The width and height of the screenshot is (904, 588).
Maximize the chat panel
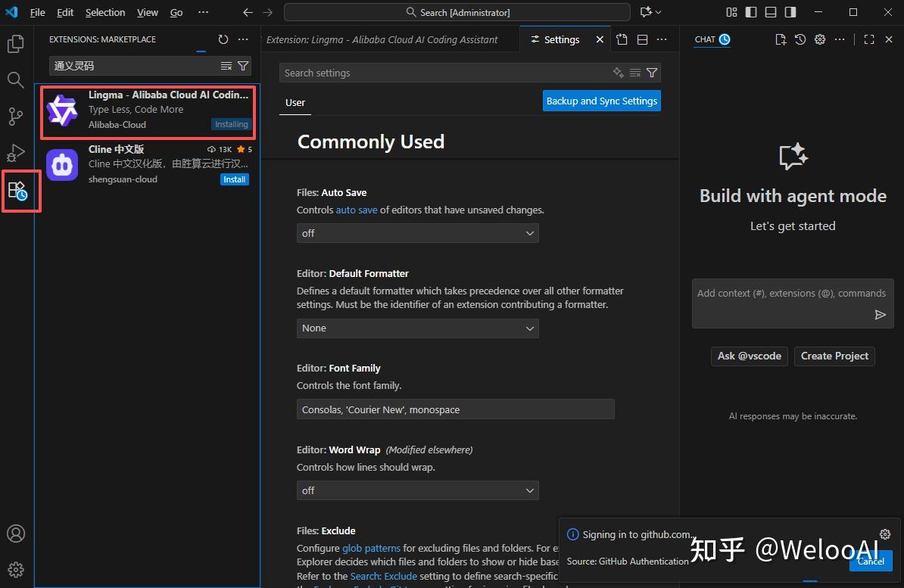(869, 39)
